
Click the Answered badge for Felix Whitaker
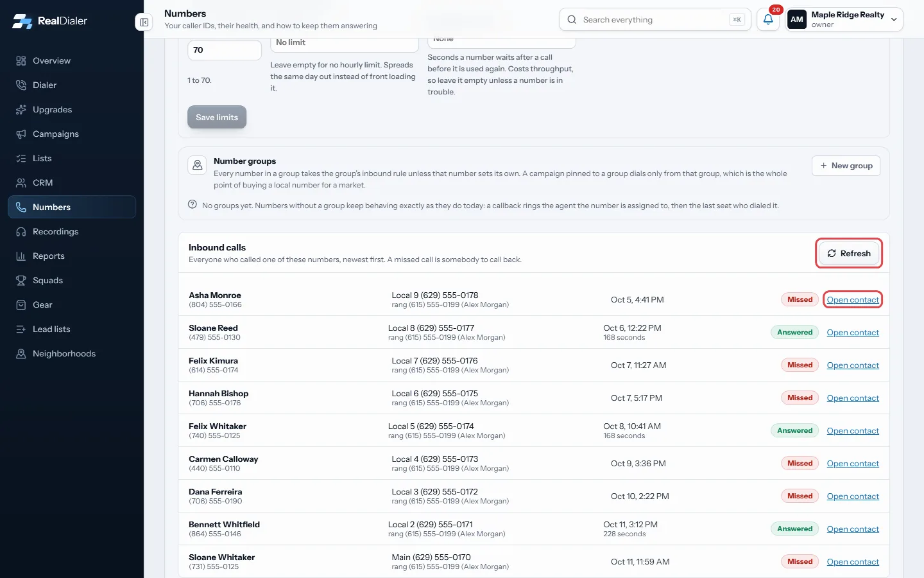click(x=794, y=431)
